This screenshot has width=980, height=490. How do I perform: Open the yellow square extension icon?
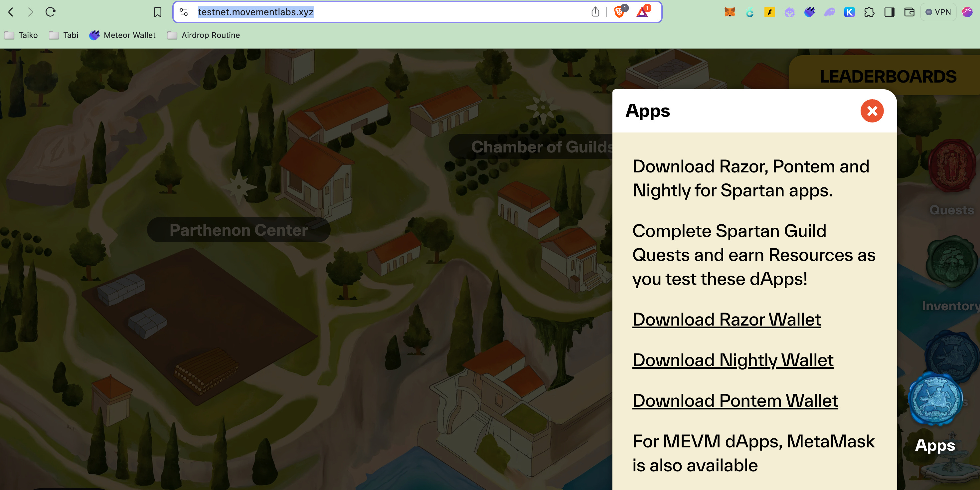[x=769, y=12]
